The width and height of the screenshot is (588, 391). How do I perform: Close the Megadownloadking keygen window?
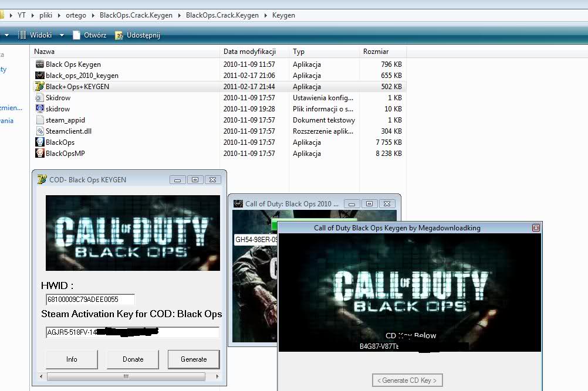pos(536,227)
